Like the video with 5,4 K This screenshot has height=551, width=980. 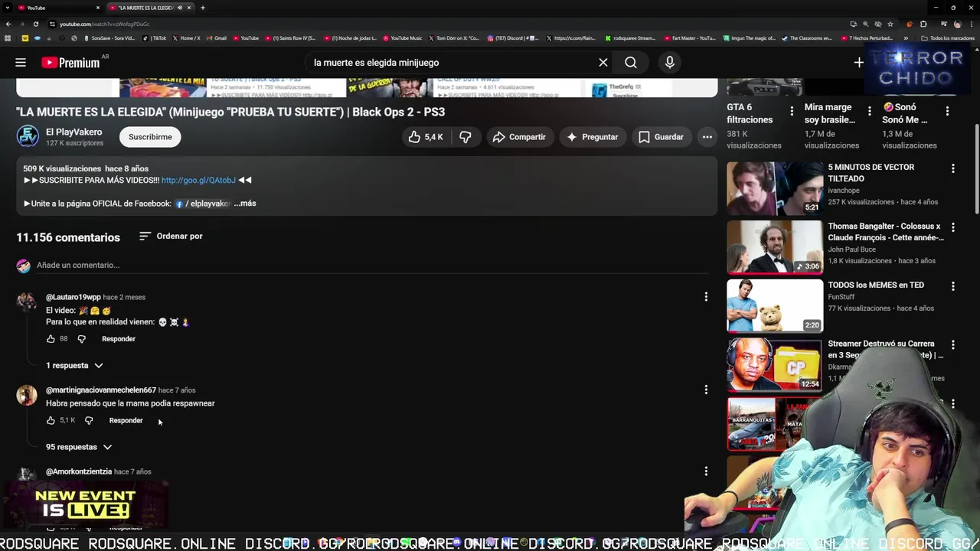(x=426, y=137)
